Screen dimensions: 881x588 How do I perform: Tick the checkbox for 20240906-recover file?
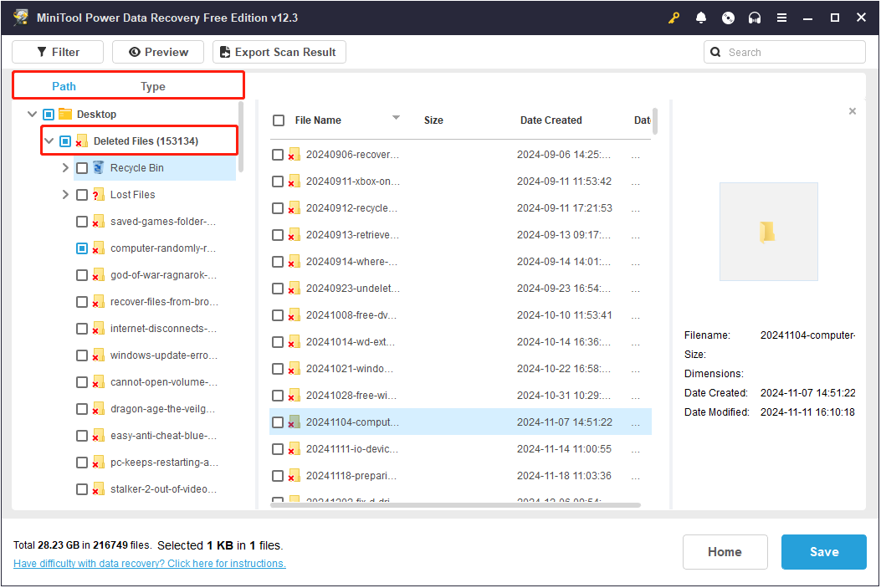[x=278, y=155]
